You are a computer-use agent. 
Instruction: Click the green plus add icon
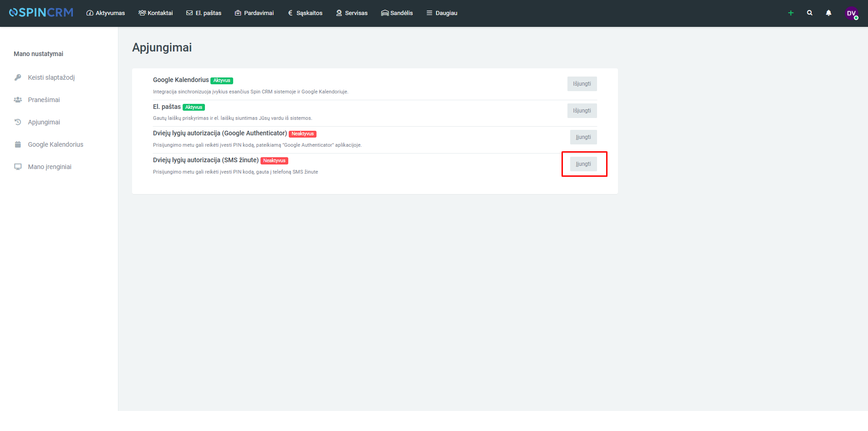(x=791, y=13)
